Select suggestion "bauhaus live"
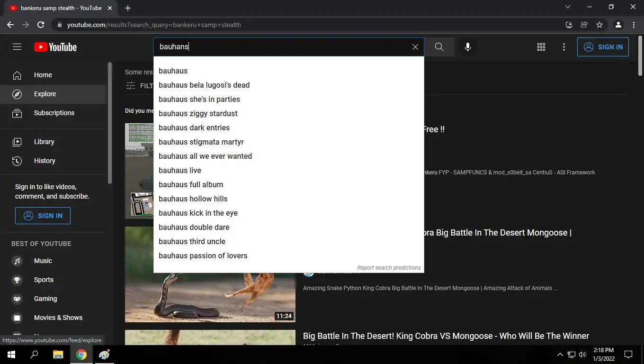644x364 pixels. click(x=289, y=170)
